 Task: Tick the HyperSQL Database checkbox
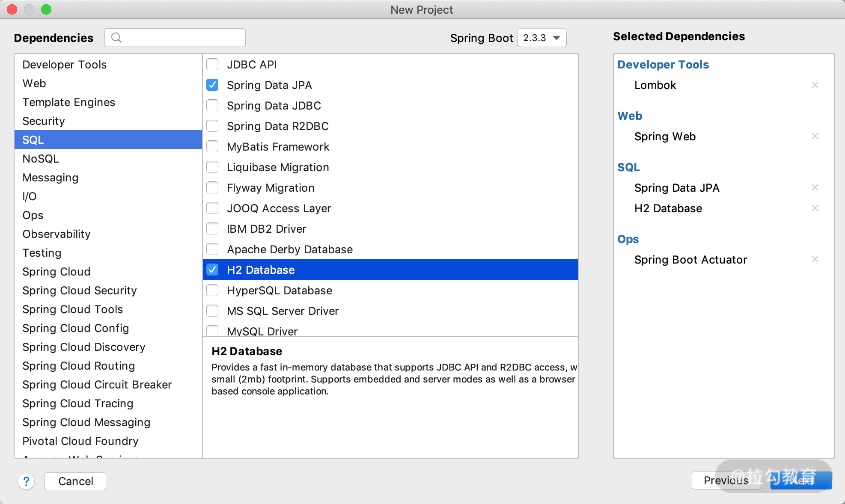pyautogui.click(x=212, y=290)
